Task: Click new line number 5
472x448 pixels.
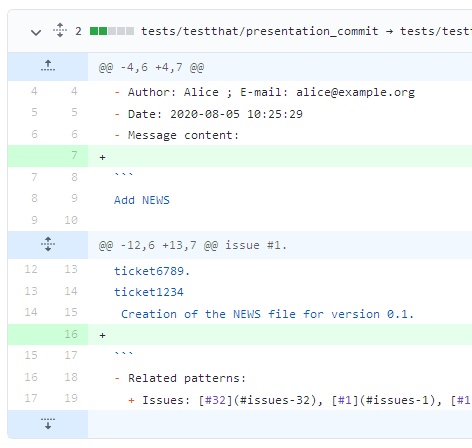Action: [74, 112]
